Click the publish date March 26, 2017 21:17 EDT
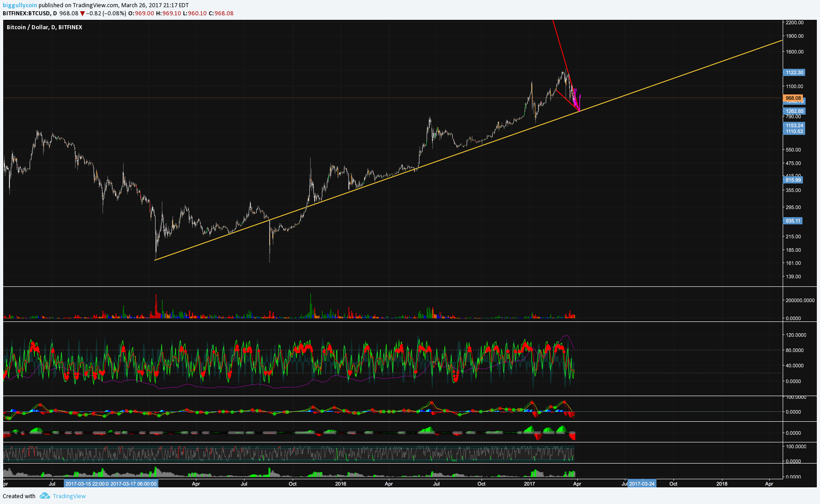820x504 pixels. [x=155, y=5]
